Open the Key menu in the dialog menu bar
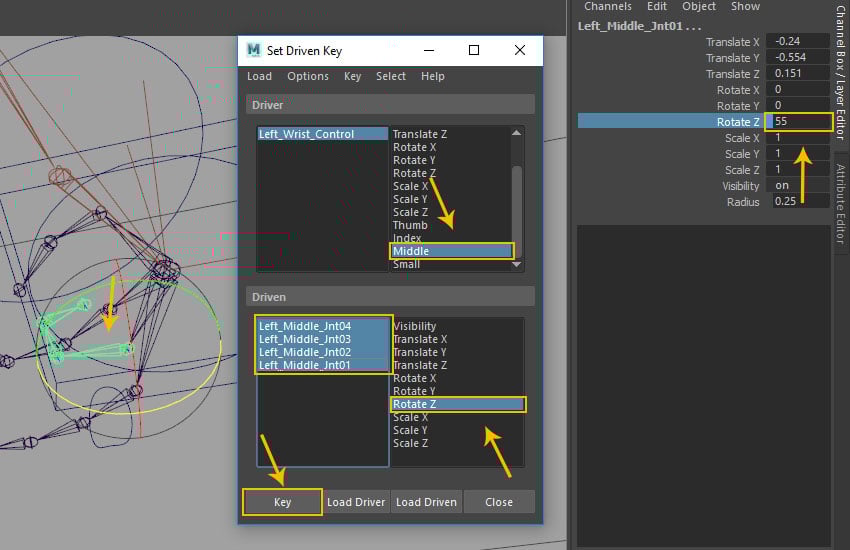The height and width of the screenshot is (550, 850). (x=352, y=76)
